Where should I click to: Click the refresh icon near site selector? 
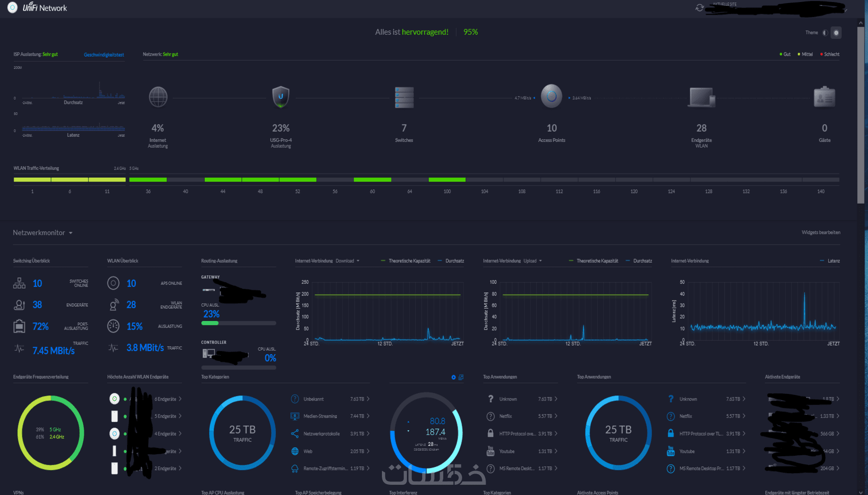point(700,8)
